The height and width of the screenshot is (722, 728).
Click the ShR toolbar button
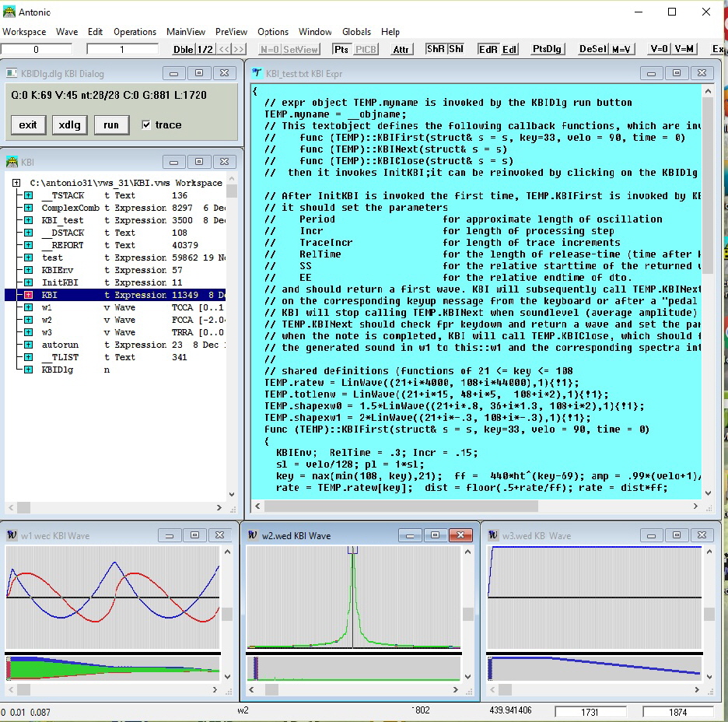[436, 49]
